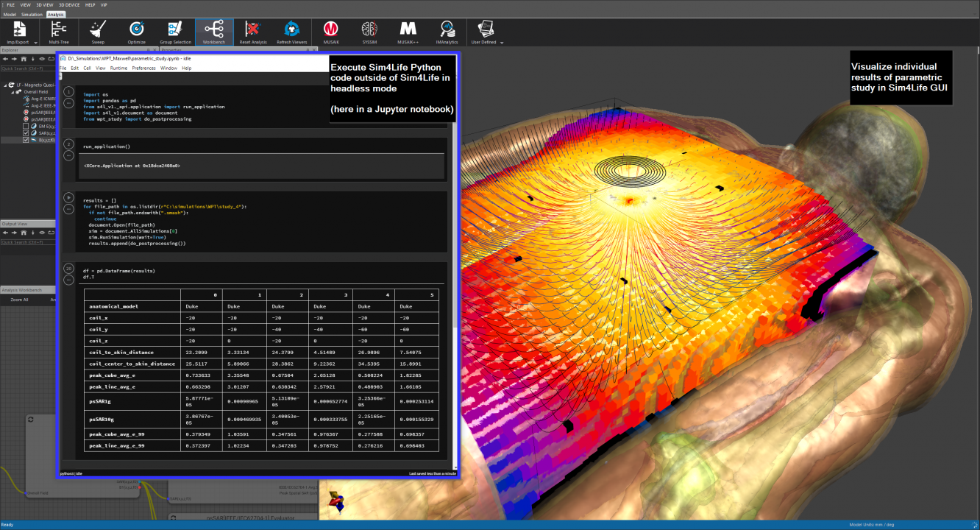This screenshot has width=980, height=530.
Task: Launch the Sweep tool
Action: pos(97,32)
